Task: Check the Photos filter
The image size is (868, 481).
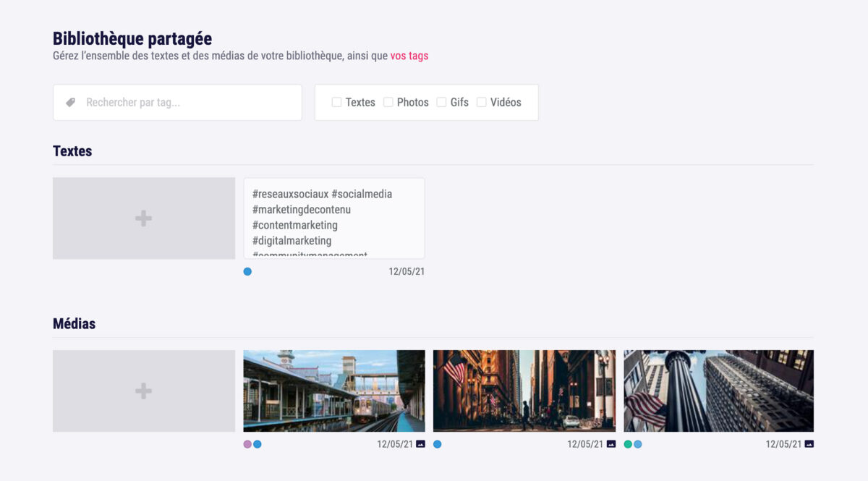Action: pyautogui.click(x=388, y=102)
